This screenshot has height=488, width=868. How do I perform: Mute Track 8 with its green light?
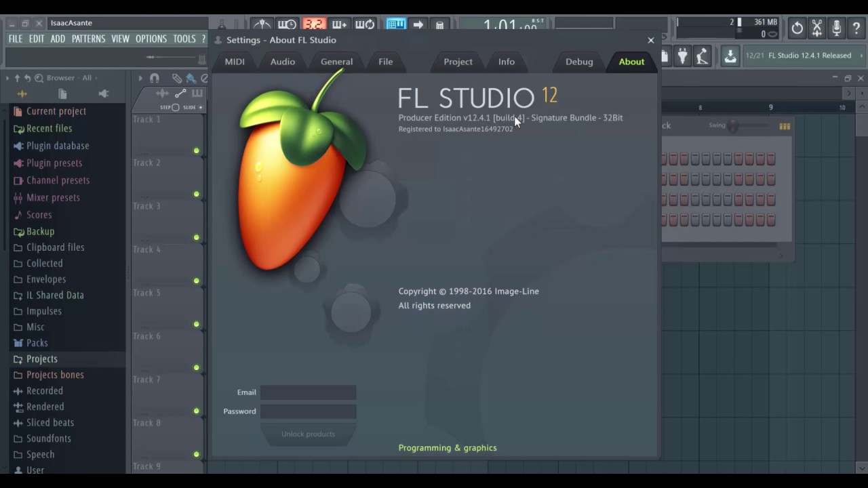click(197, 454)
